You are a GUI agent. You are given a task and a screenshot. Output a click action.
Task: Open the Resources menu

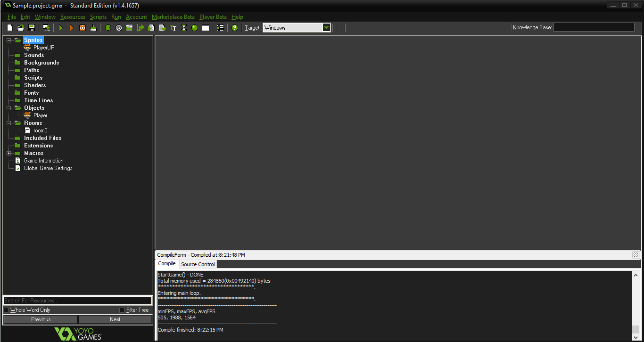pyautogui.click(x=73, y=17)
